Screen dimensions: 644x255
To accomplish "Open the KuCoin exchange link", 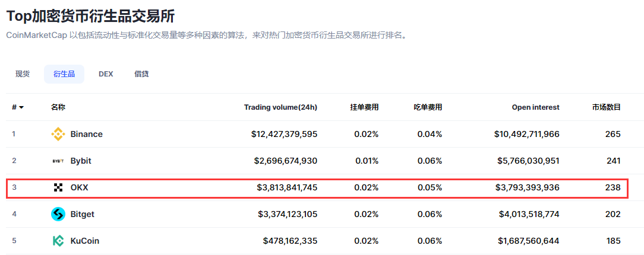I will click(84, 241).
